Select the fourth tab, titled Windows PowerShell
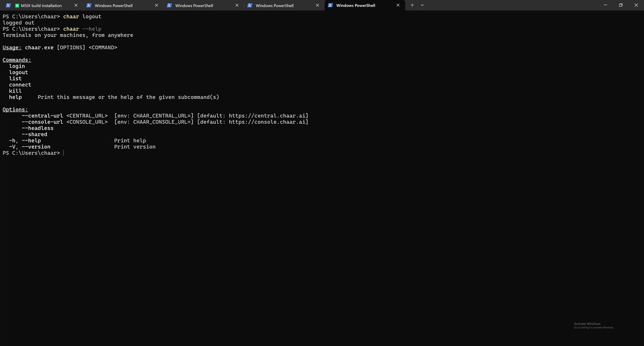 pyautogui.click(x=284, y=6)
